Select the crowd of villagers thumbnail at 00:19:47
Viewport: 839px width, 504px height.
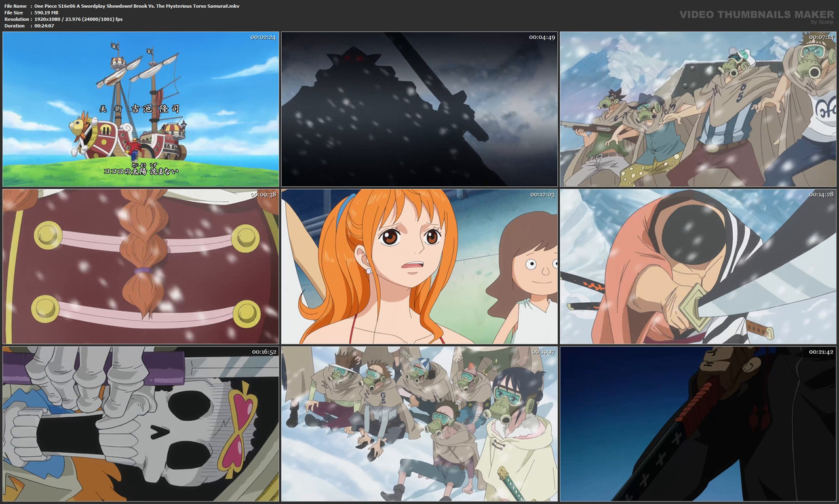click(419, 422)
